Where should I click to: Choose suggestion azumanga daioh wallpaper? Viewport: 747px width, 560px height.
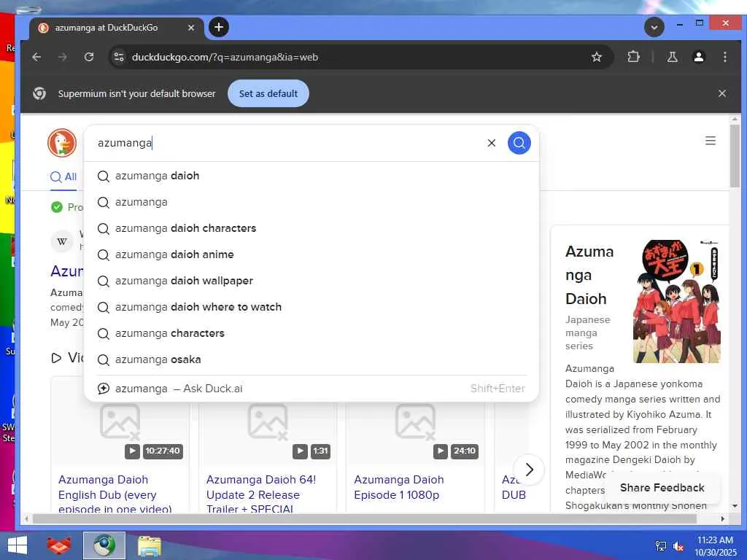pos(311,281)
